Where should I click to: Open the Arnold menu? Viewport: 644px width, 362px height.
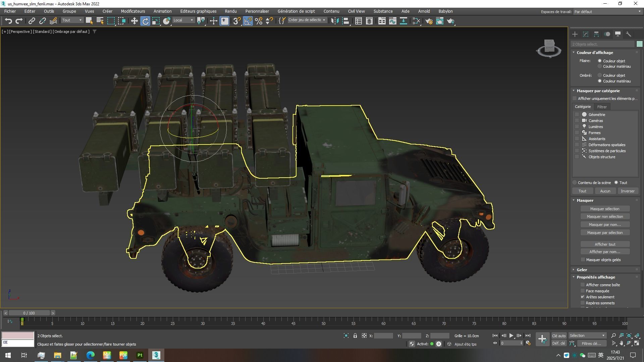click(x=424, y=11)
